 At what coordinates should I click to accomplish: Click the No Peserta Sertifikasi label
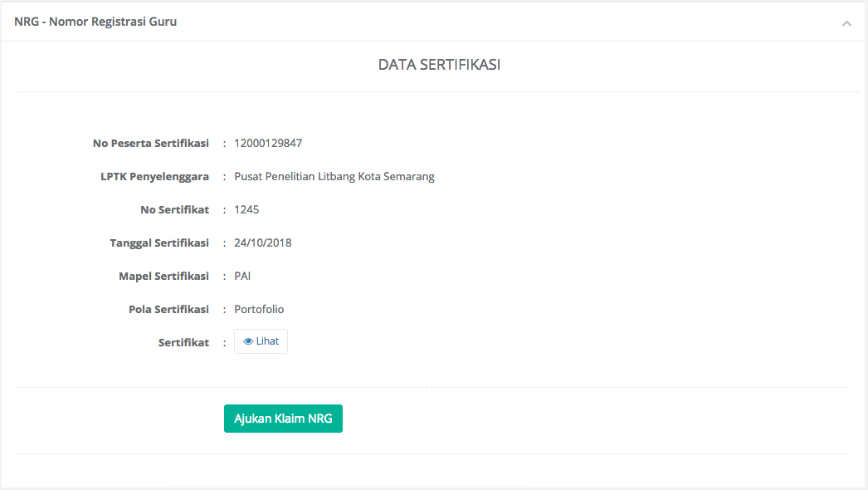[x=151, y=143]
